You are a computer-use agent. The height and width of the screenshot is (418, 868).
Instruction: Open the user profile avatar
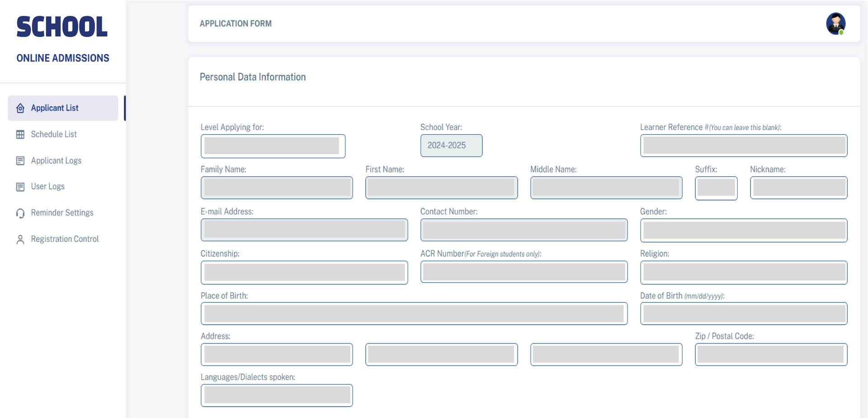[x=835, y=23]
